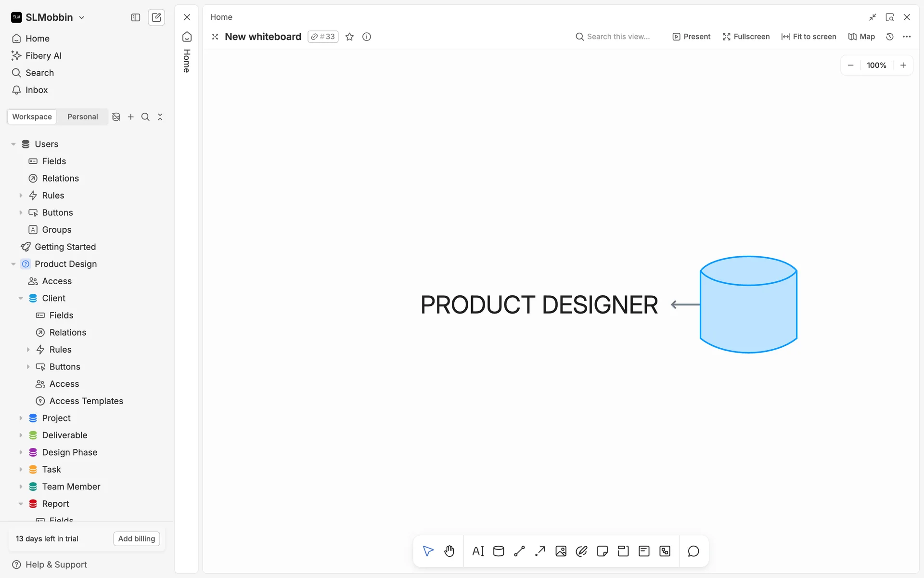This screenshot has width=924, height=578.
Task: Pick the insert image tool
Action: 561,551
